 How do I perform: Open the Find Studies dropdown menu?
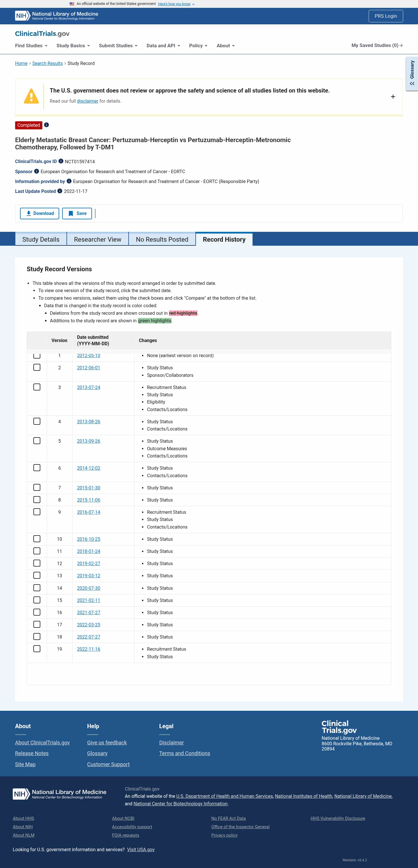point(31,46)
